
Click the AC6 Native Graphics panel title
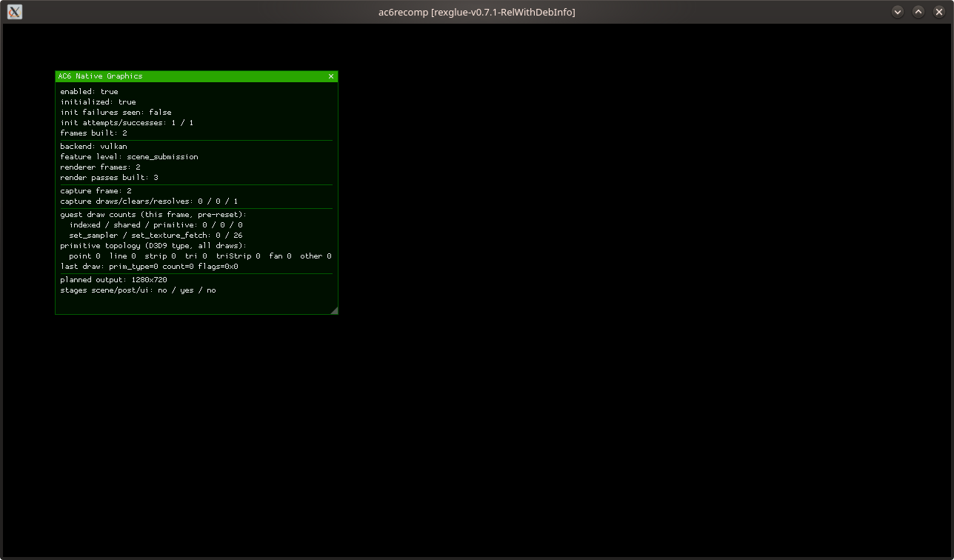(100, 76)
